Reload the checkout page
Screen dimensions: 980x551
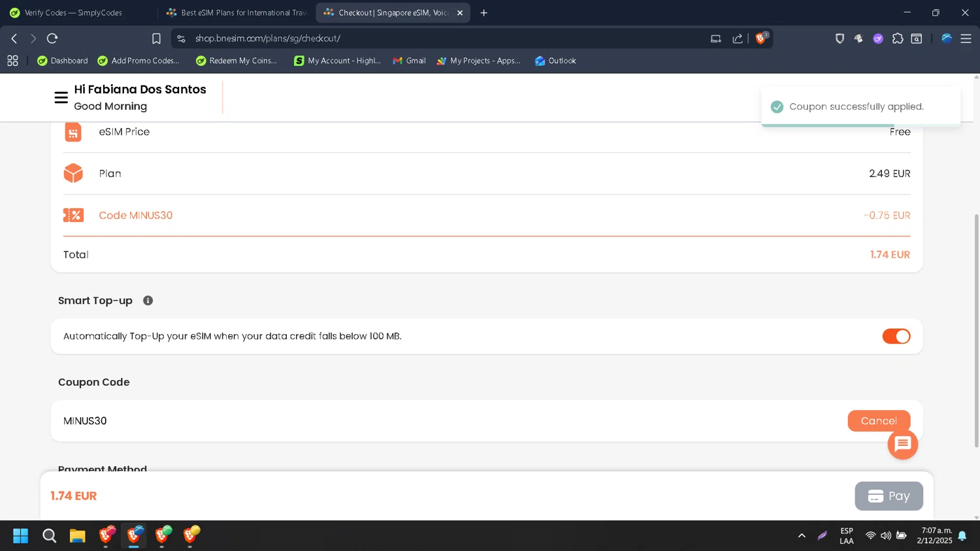pos(52,39)
